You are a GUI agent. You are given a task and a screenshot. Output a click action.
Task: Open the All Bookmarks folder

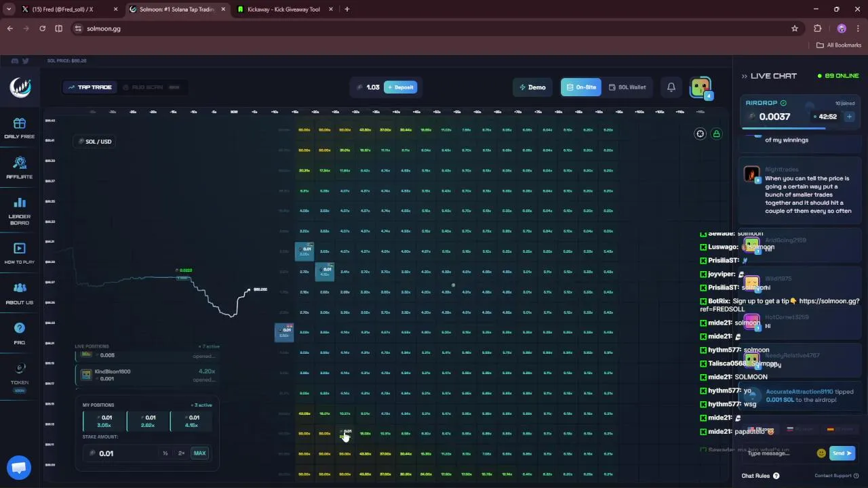tap(839, 45)
